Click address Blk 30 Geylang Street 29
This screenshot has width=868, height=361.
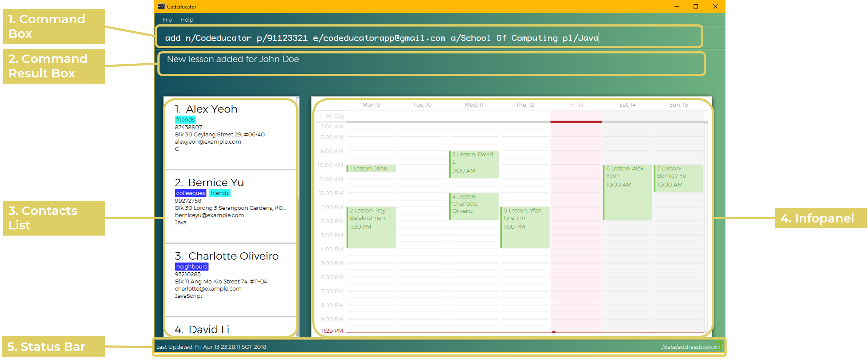pos(220,135)
